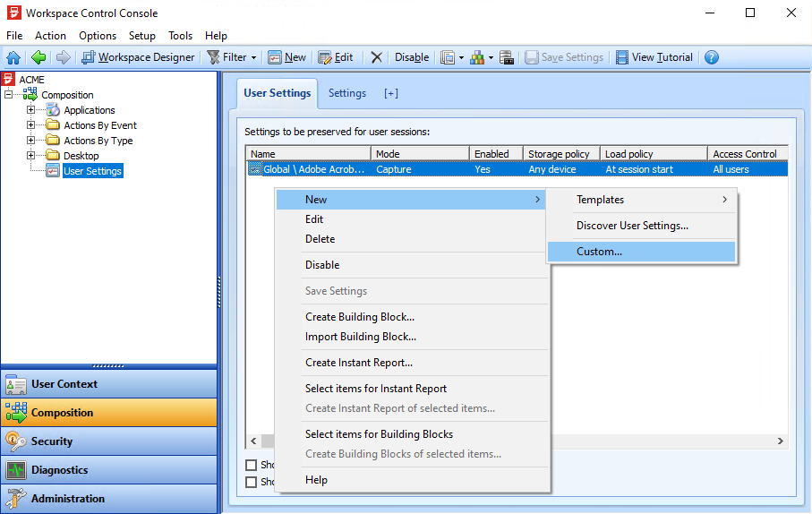Screen dimensions: 812x514
Task: Open the Filter dropdown in toolbar
Action: tap(231, 57)
